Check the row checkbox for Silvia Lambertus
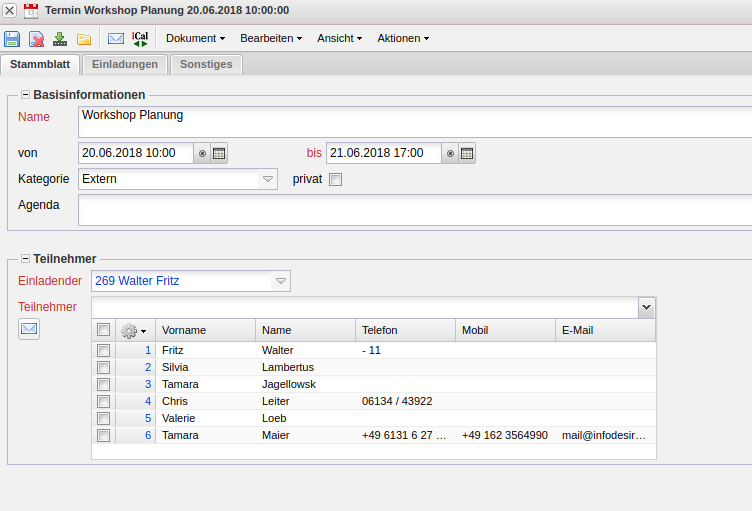This screenshot has width=752, height=511. [103, 368]
